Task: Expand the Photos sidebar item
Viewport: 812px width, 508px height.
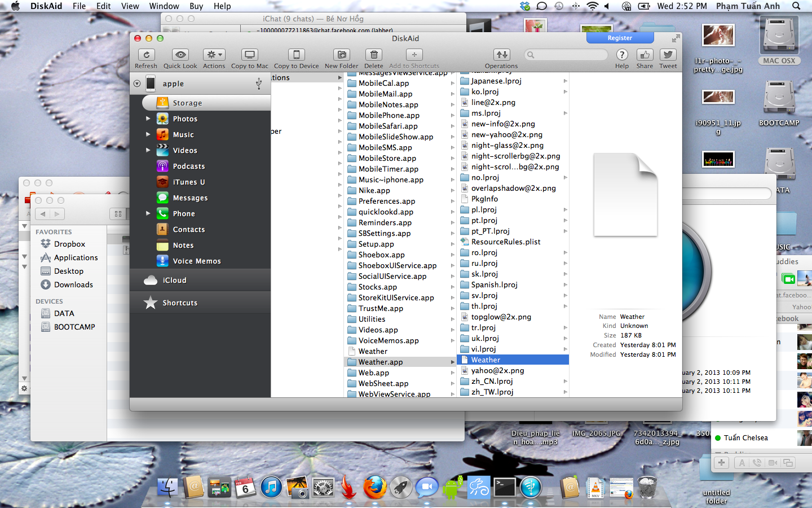Action: (x=148, y=119)
